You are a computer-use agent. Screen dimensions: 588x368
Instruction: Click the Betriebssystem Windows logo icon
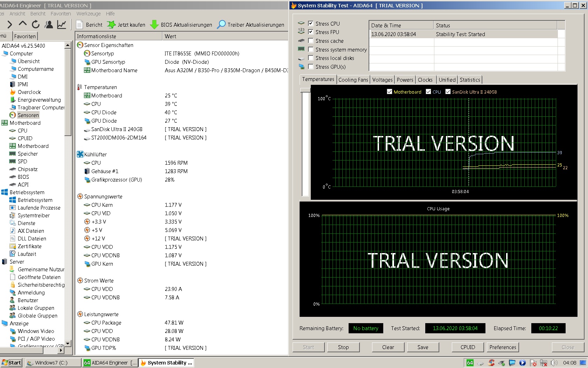(x=5, y=192)
